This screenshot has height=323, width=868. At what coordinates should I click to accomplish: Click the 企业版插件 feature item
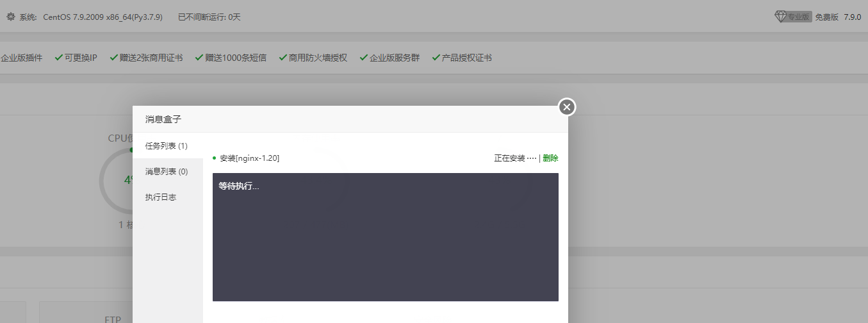[x=21, y=58]
